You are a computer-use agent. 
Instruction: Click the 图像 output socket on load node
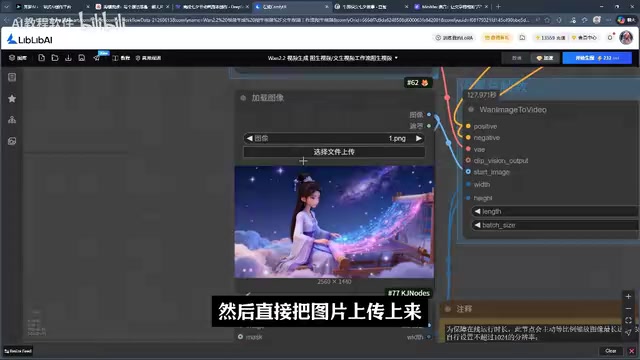(x=429, y=115)
